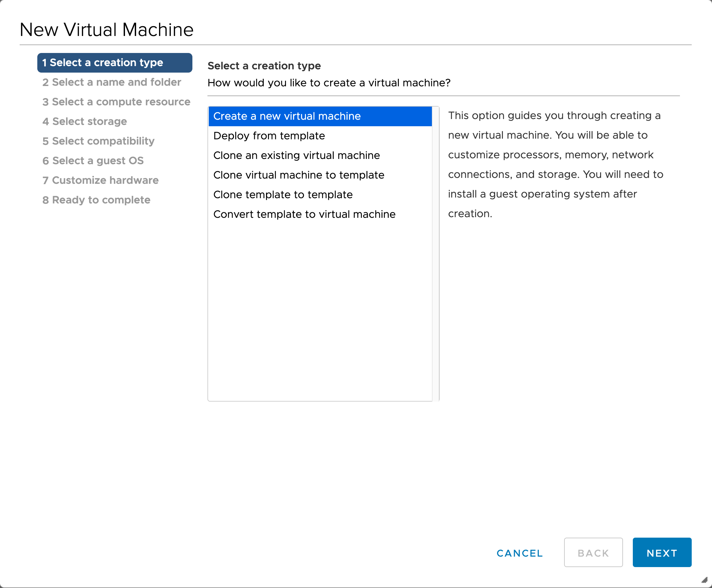Navigate to step 3 'Select a compute resource'
This screenshot has height=588, width=712.
[116, 102]
